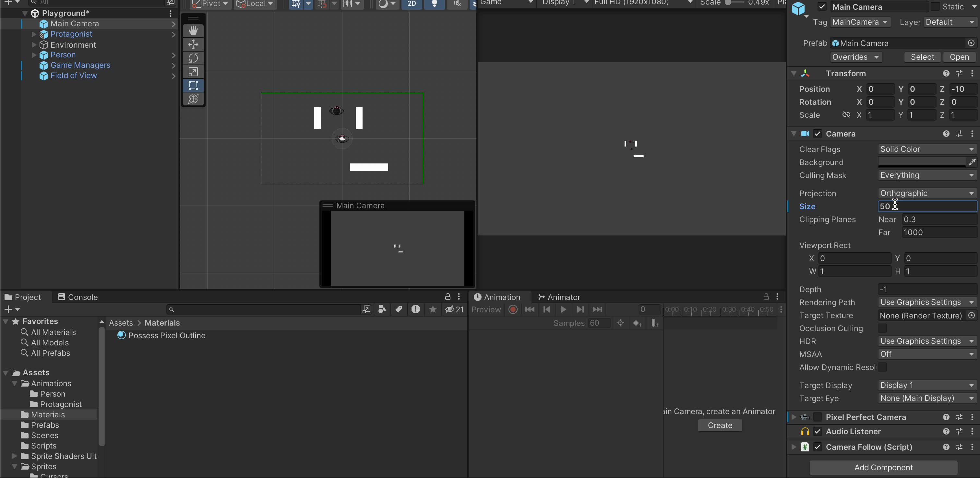
Task: Switch to the Console tab
Action: (78, 297)
